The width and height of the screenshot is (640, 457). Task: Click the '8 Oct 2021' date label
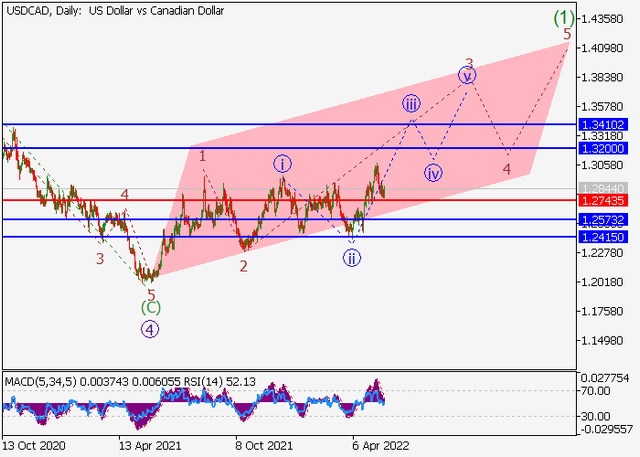click(x=264, y=446)
